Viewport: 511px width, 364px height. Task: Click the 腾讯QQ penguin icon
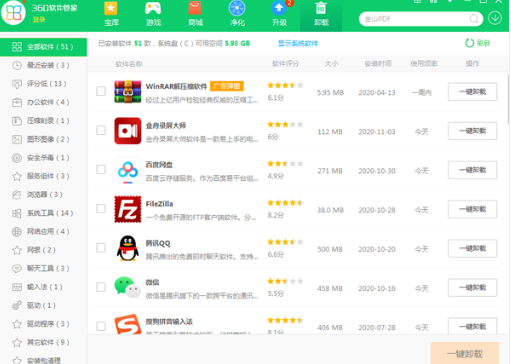128,248
